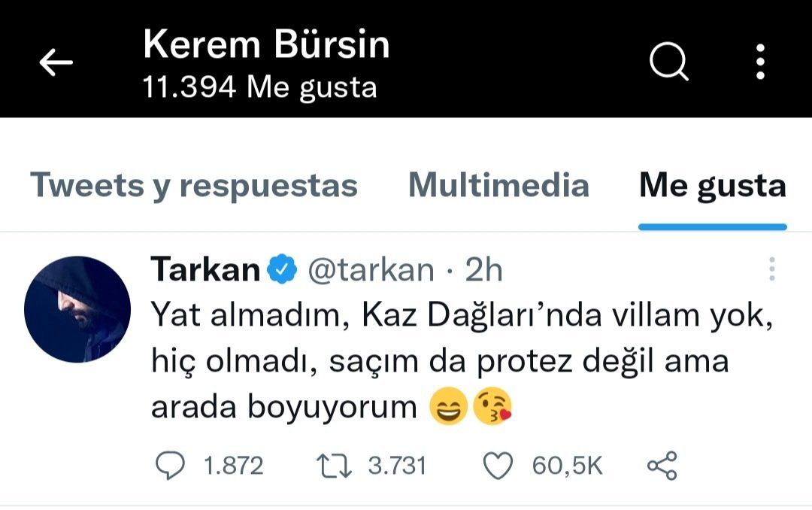Screen dimensions: 812x510
Task: Open the header three-dot overflow menu
Action: (760, 62)
